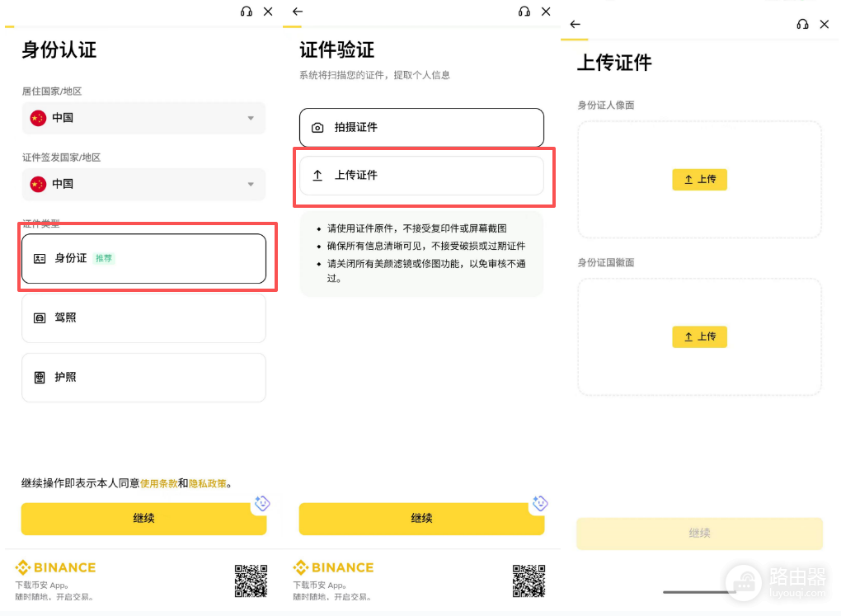This screenshot has height=616, width=841.
Task: Click 继续 button on 身份认证 screen
Action: pyautogui.click(x=143, y=519)
